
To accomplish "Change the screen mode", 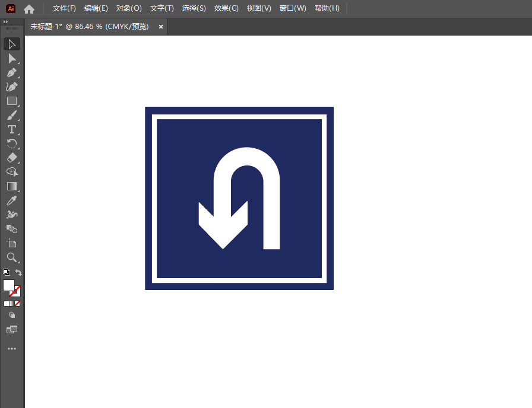I will pyautogui.click(x=12, y=329).
